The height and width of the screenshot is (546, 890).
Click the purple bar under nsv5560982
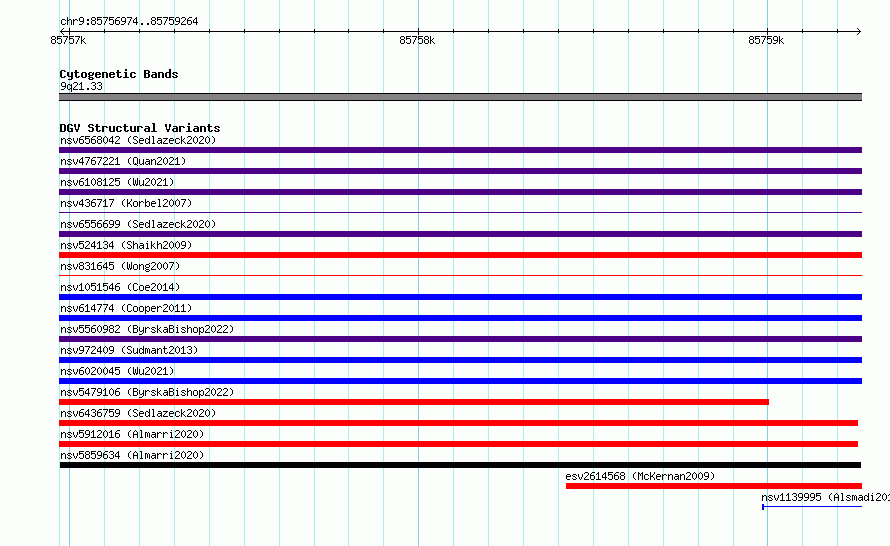460,339
